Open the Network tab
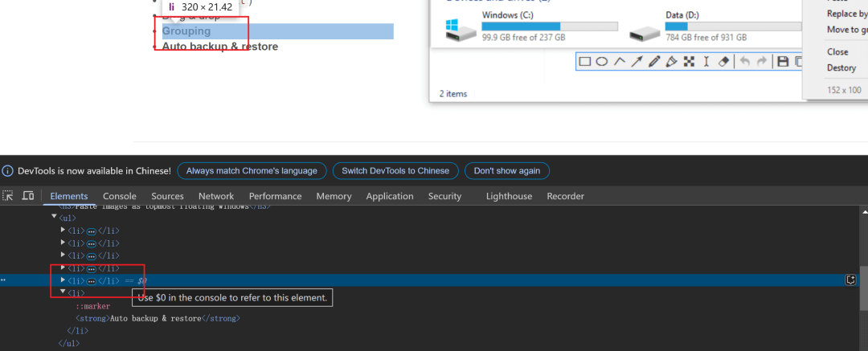 pos(215,196)
